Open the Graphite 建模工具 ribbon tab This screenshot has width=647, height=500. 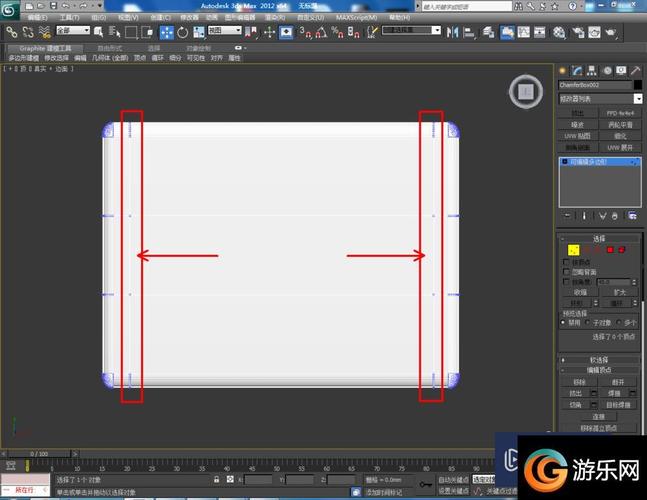tap(46, 47)
